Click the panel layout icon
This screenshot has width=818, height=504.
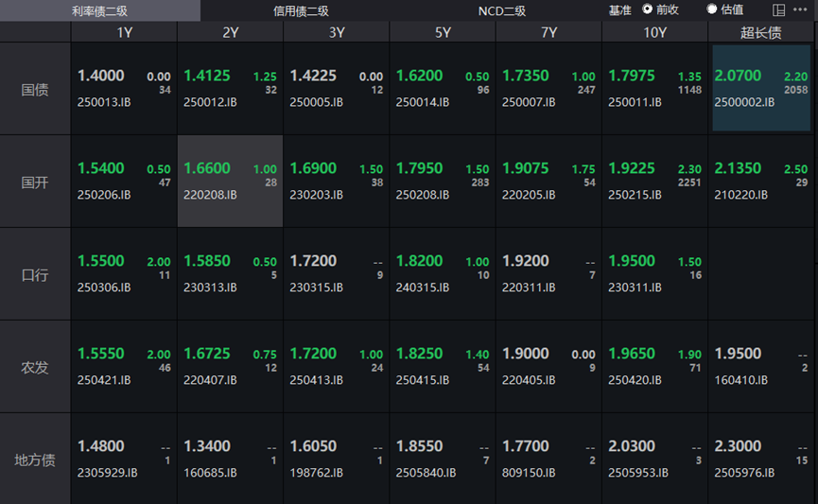point(778,10)
